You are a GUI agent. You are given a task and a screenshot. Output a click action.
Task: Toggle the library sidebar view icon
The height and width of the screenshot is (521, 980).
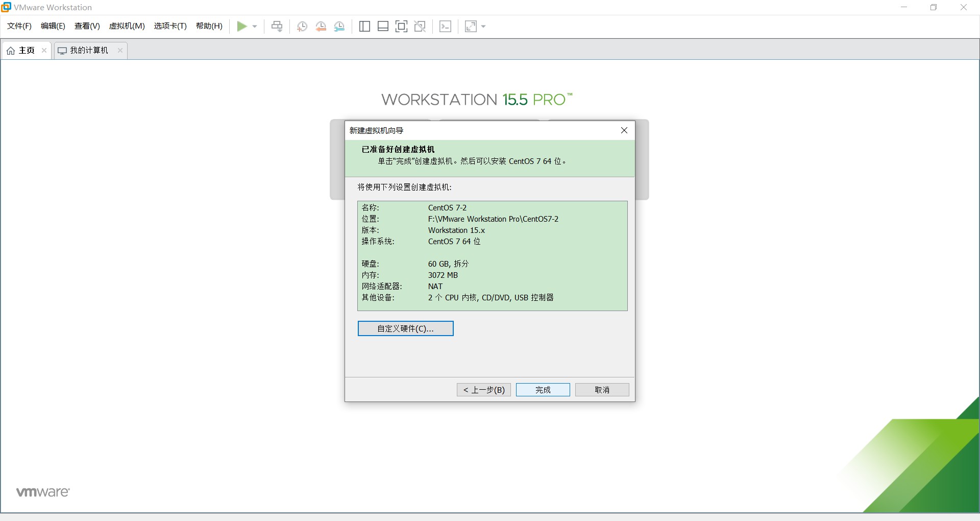[364, 27]
